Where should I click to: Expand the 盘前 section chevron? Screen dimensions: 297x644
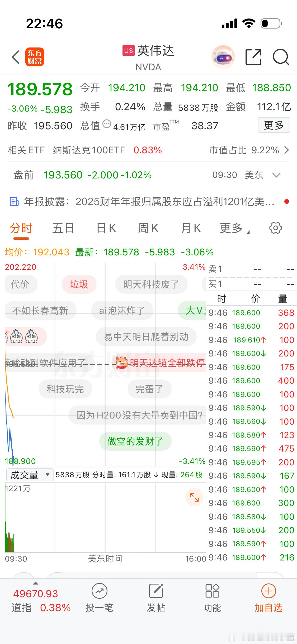tap(276, 175)
